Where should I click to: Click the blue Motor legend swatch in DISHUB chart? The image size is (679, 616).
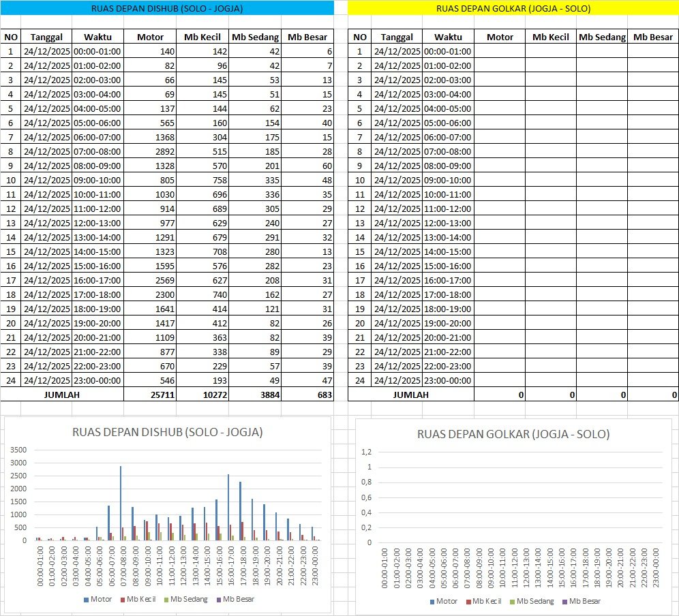pos(86,600)
